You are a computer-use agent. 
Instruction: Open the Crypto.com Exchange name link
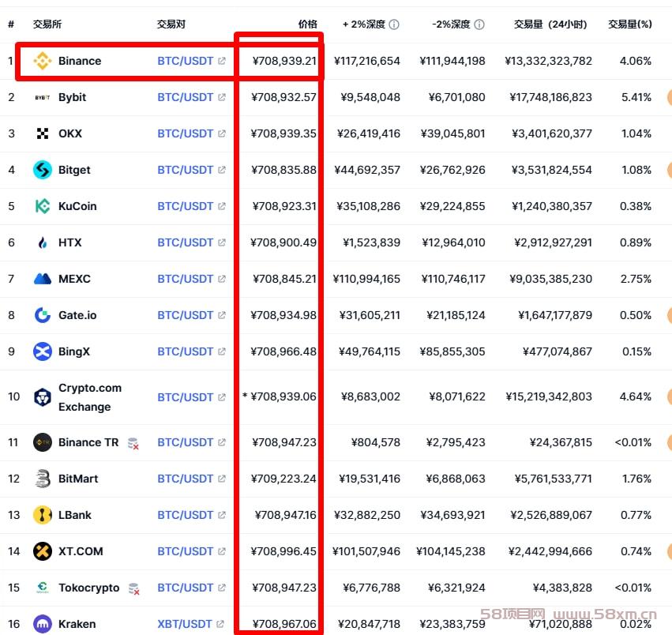[x=90, y=397]
